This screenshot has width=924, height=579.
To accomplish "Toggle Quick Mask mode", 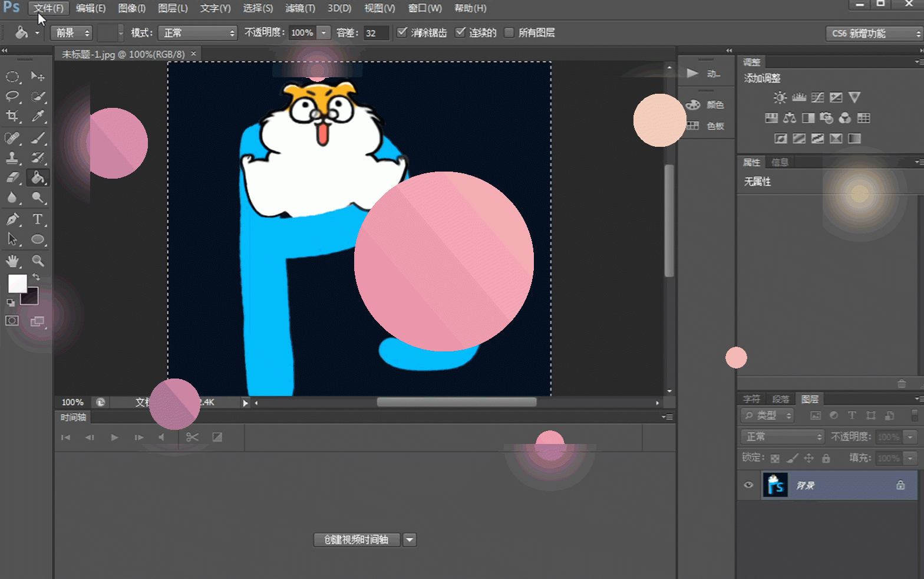I will (x=12, y=321).
